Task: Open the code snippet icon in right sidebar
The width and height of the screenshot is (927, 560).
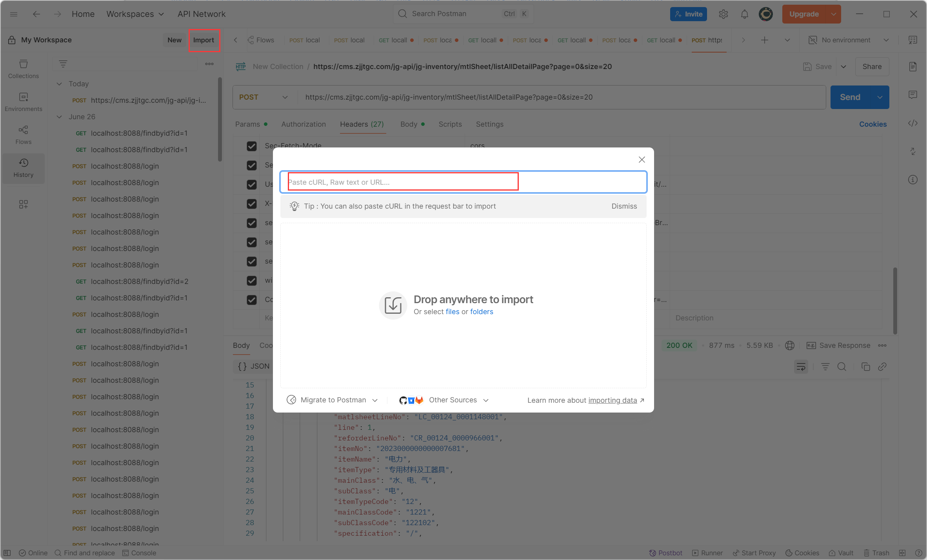Action: click(x=913, y=123)
